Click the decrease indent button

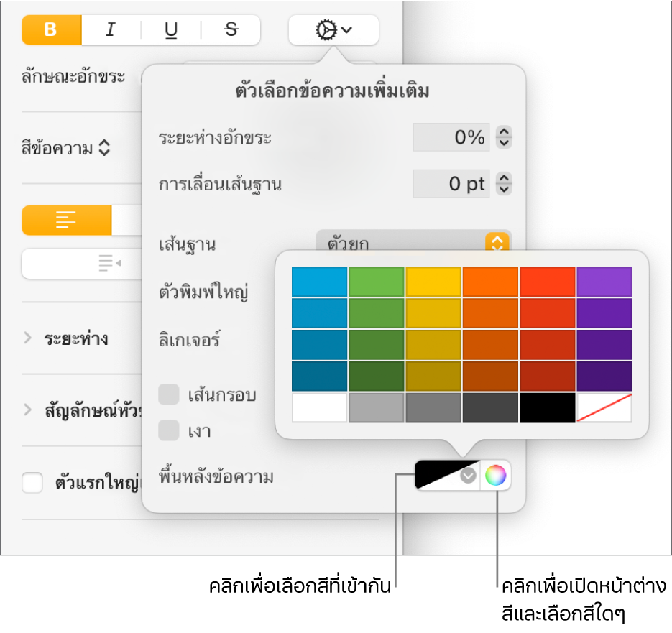pyautogui.click(x=81, y=264)
